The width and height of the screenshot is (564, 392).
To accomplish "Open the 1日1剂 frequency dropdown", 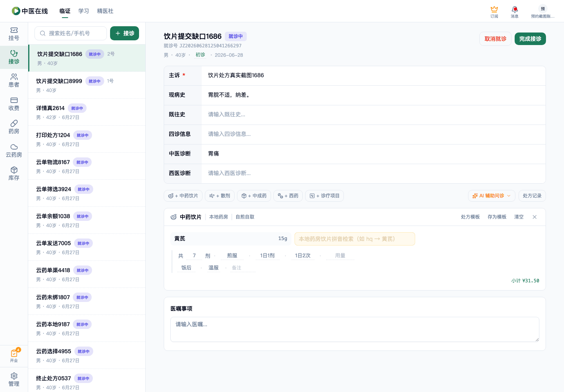I will point(268,256).
